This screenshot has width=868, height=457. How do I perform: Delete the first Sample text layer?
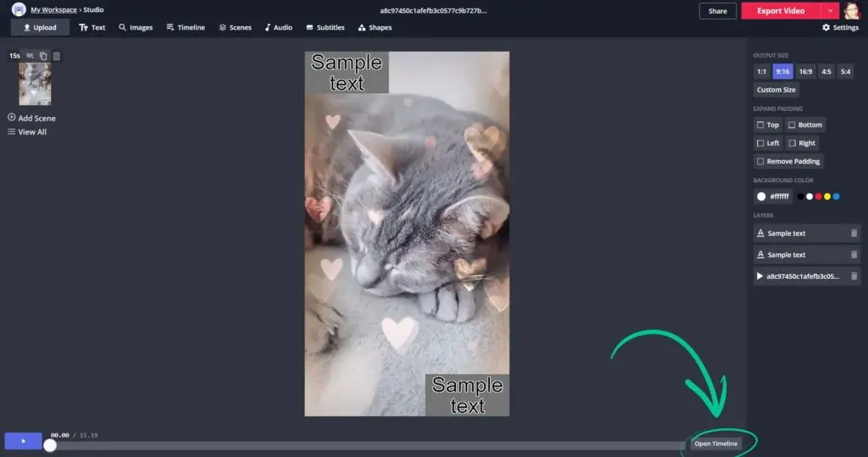(x=854, y=233)
